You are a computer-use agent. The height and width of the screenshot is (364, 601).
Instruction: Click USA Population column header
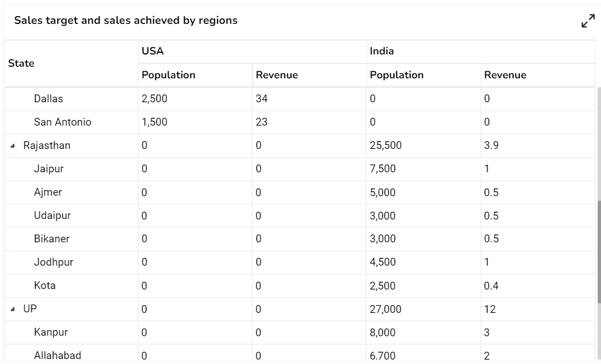point(168,75)
